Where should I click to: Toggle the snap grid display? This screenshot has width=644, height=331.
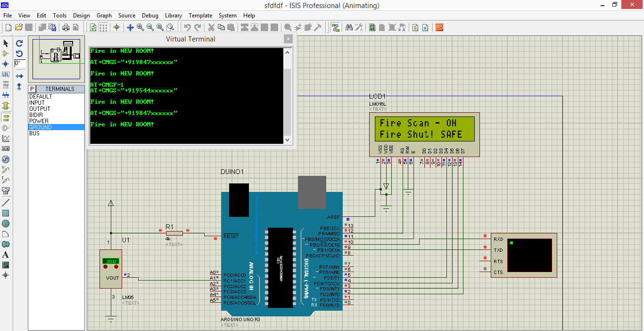coord(103,27)
